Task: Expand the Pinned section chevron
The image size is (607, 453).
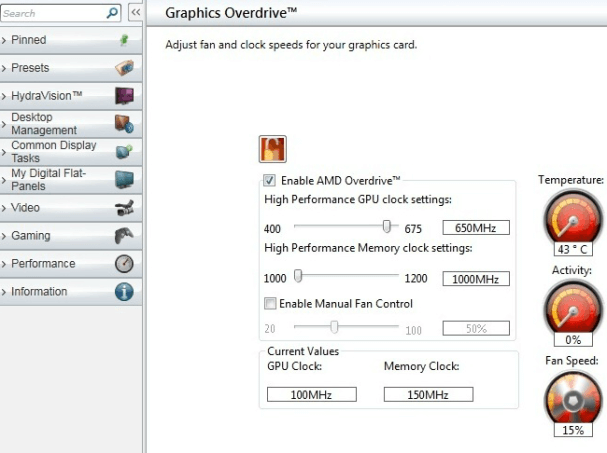Action: 4,40
